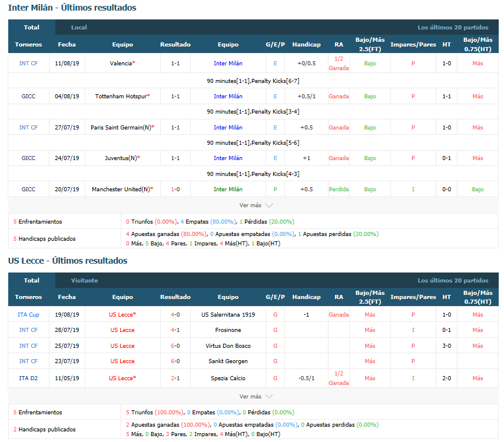This screenshot has height=442, width=504.
Task: Expand 'Ver más' under Inter Milán results
Action: coord(256,205)
